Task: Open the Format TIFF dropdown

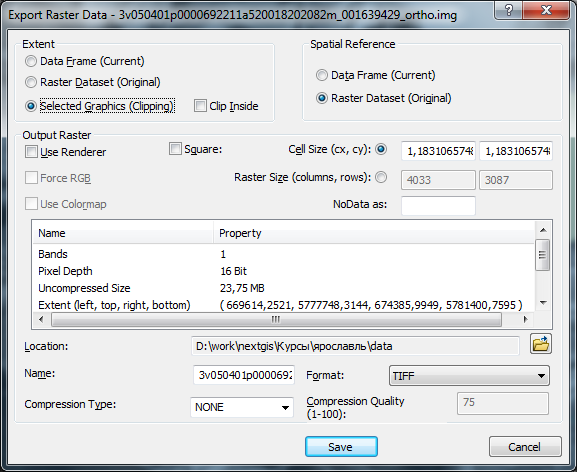Action: pyautogui.click(x=469, y=376)
